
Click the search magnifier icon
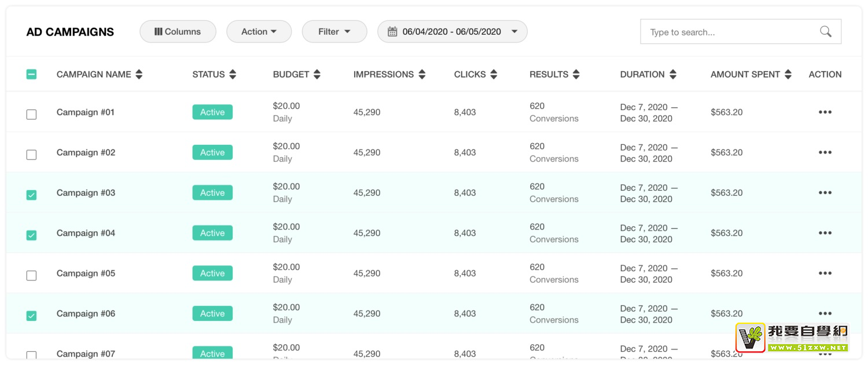pos(826,32)
